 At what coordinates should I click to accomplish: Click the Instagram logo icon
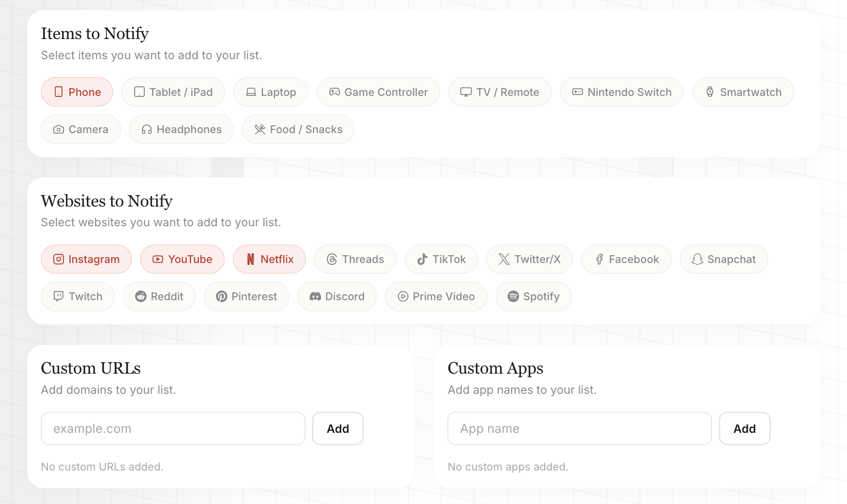point(59,259)
